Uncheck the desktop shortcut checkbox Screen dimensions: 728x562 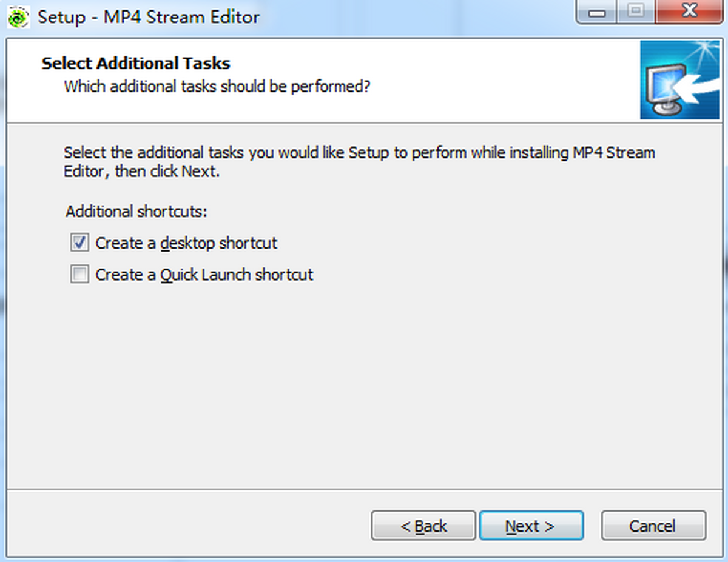pyautogui.click(x=79, y=243)
